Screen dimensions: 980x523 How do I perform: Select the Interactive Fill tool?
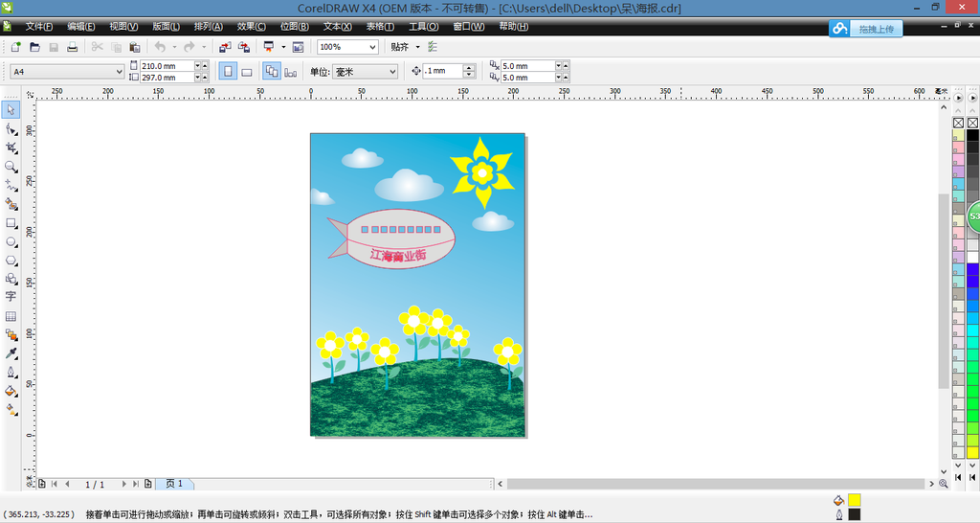tap(11, 410)
